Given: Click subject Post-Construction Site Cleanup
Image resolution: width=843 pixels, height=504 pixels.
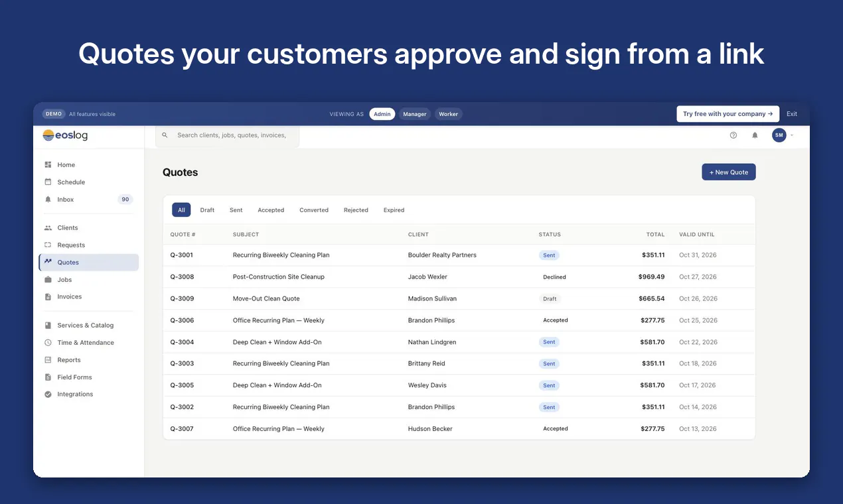Looking at the screenshot, I should click(279, 277).
